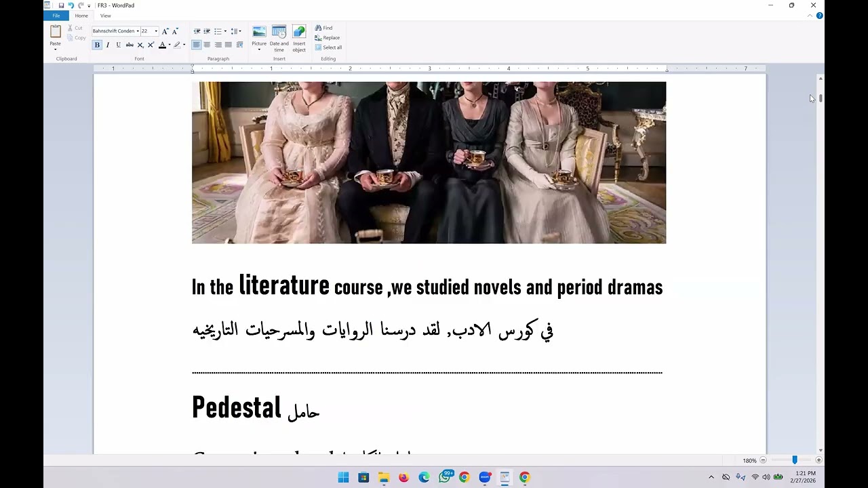Click Replace in the Editing group
This screenshot has width=868, height=488.
(328, 38)
